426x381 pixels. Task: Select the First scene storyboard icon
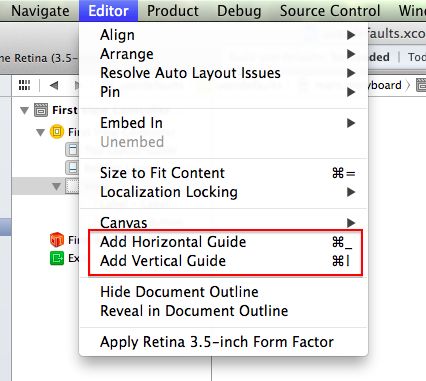click(41, 110)
